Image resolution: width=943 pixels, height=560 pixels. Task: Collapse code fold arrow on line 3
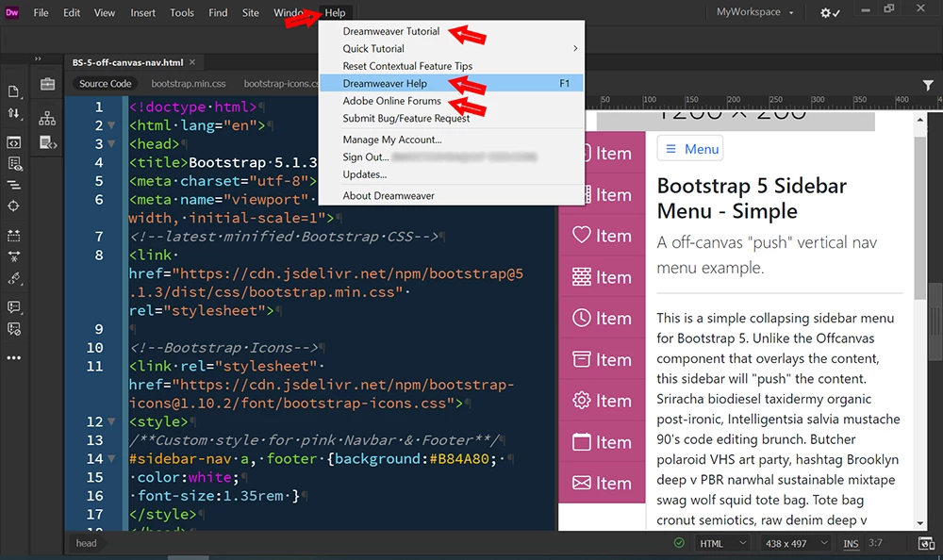point(111,144)
